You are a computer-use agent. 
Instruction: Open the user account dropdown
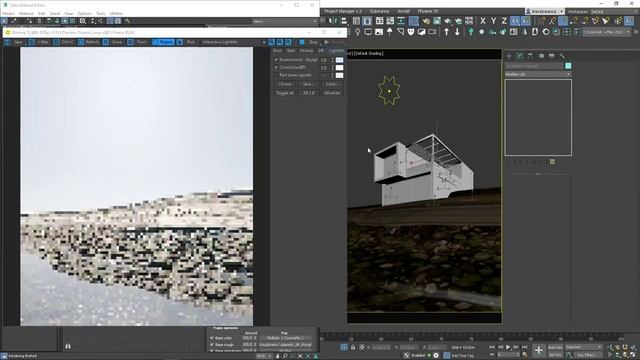pos(544,11)
